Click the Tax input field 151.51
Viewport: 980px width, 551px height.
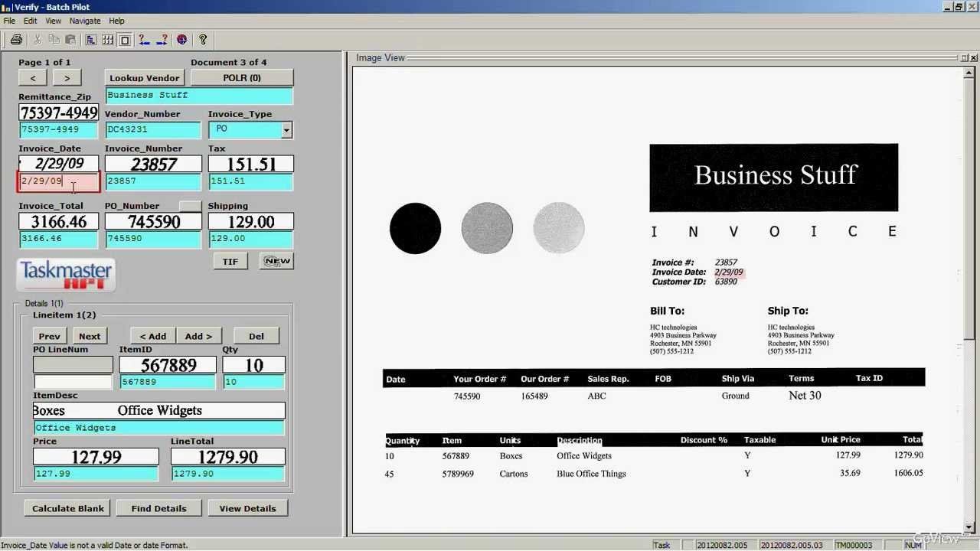(250, 181)
